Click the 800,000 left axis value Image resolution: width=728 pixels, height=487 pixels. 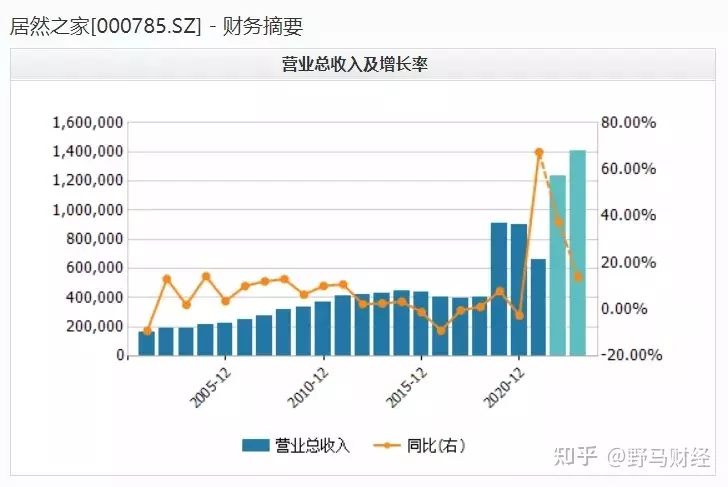point(95,239)
